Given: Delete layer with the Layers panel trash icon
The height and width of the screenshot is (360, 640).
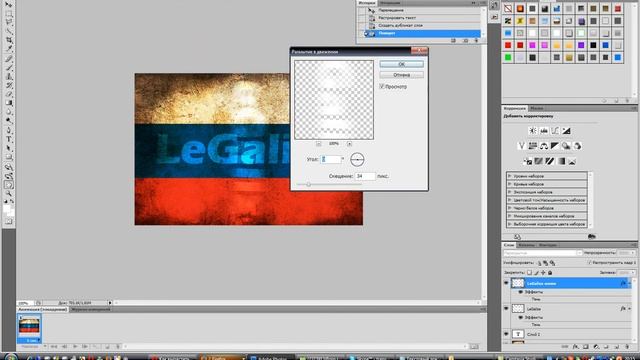Looking at the screenshot, I should [627, 347].
